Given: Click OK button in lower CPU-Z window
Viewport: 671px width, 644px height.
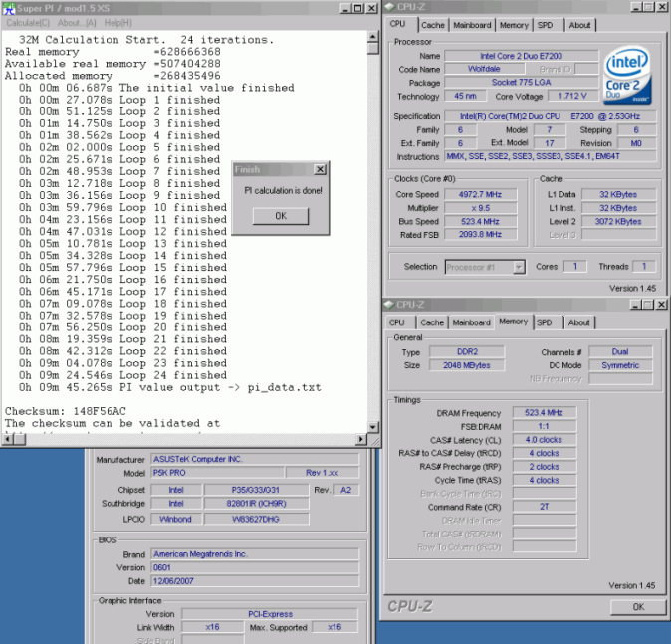Looking at the screenshot, I should click(638, 607).
